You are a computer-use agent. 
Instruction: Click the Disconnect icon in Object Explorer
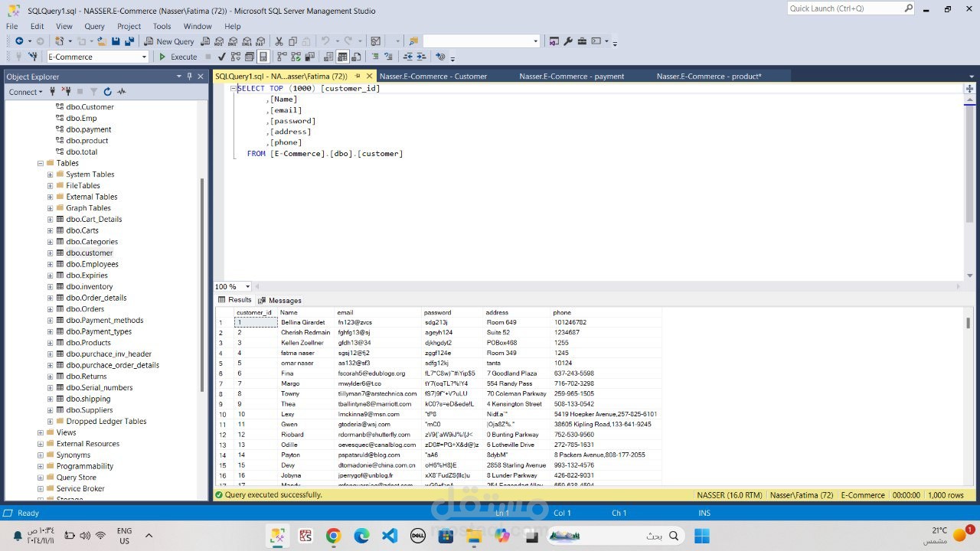click(x=66, y=92)
